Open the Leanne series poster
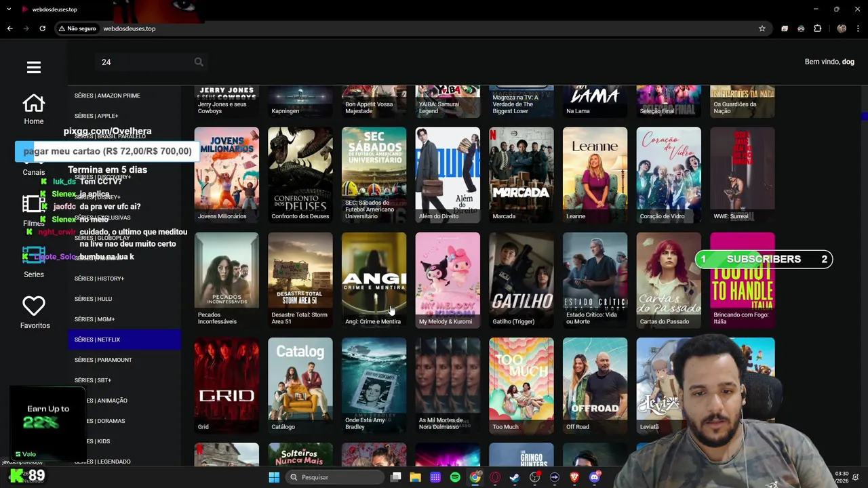The height and width of the screenshot is (488, 868). point(595,175)
